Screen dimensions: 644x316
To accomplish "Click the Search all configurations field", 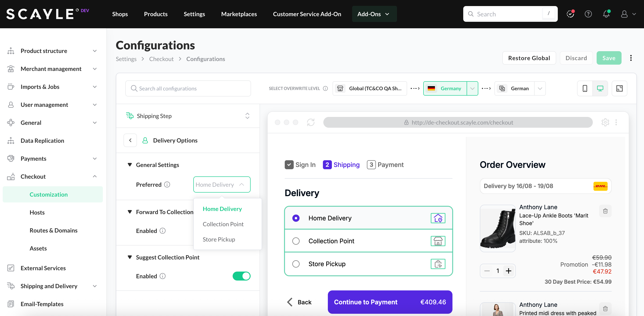I will (x=188, y=88).
